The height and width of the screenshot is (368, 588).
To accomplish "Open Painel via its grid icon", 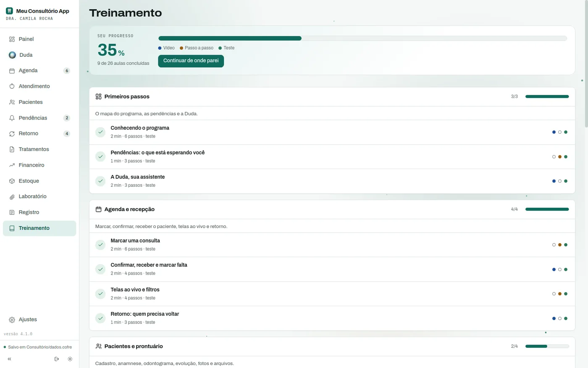I will pyautogui.click(x=12, y=39).
